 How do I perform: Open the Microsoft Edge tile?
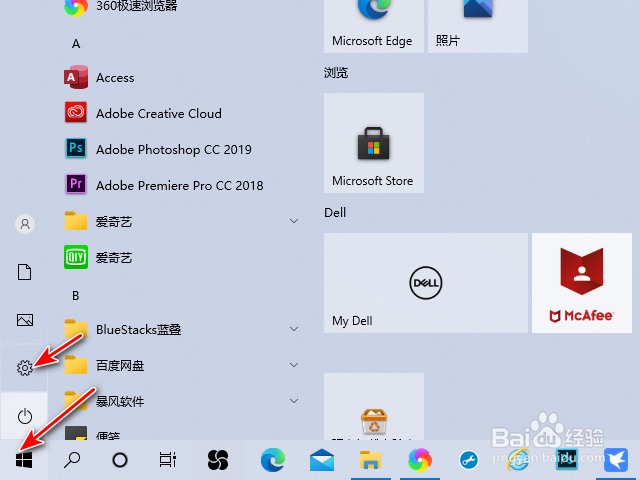[x=374, y=26]
